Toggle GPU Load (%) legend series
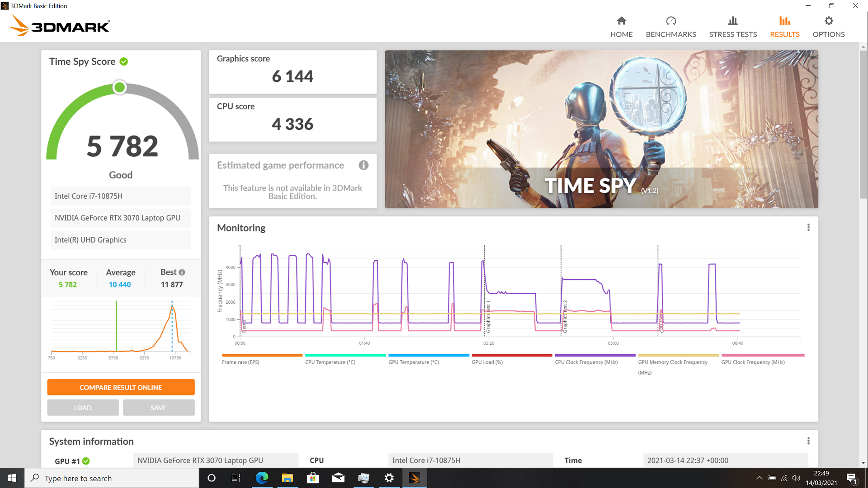Screen dimensions: 868x488 [512, 360]
